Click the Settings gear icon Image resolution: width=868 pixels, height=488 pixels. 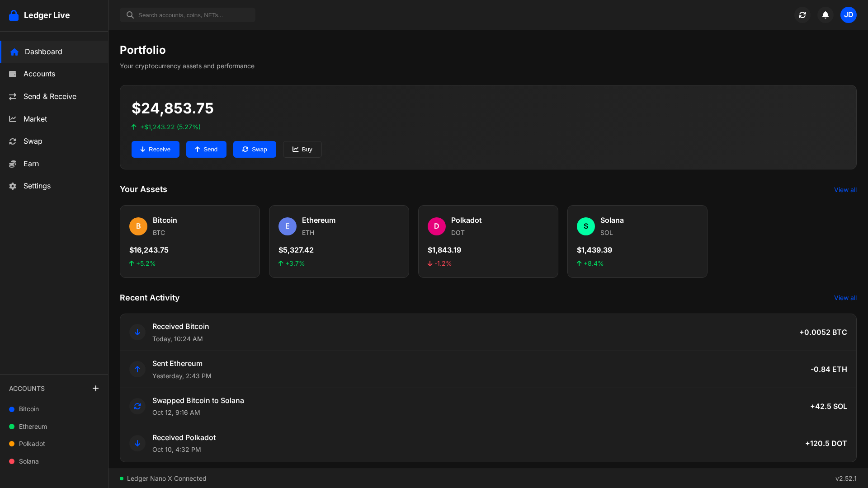pyautogui.click(x=13, y=186)
